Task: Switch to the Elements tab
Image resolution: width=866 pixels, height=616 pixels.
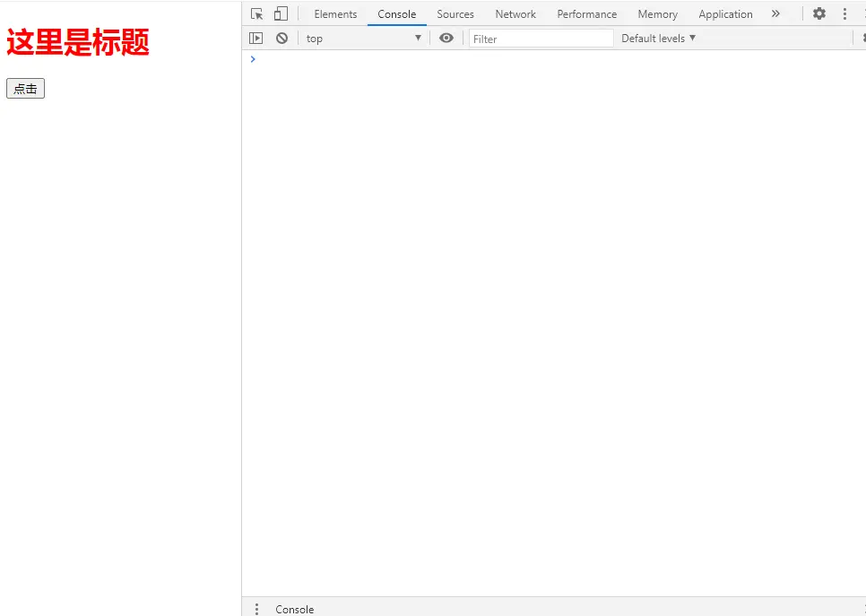Action: [x=335, y=14]
